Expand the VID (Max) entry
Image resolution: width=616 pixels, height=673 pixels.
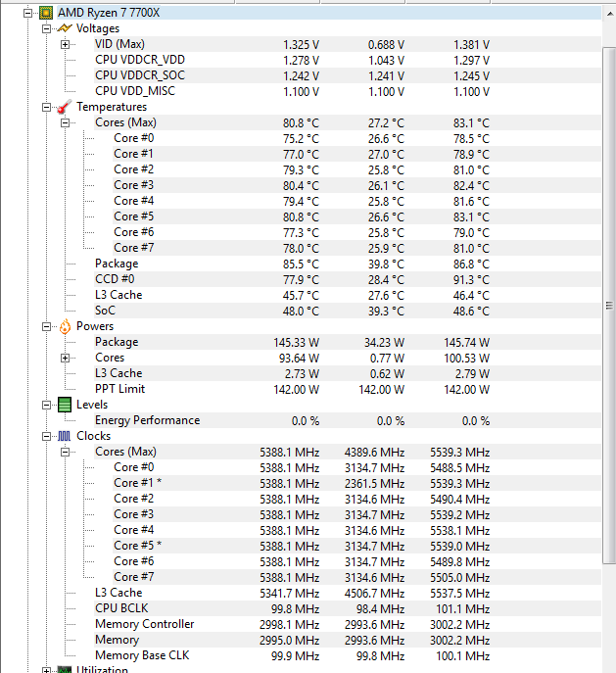pos(65,44)
